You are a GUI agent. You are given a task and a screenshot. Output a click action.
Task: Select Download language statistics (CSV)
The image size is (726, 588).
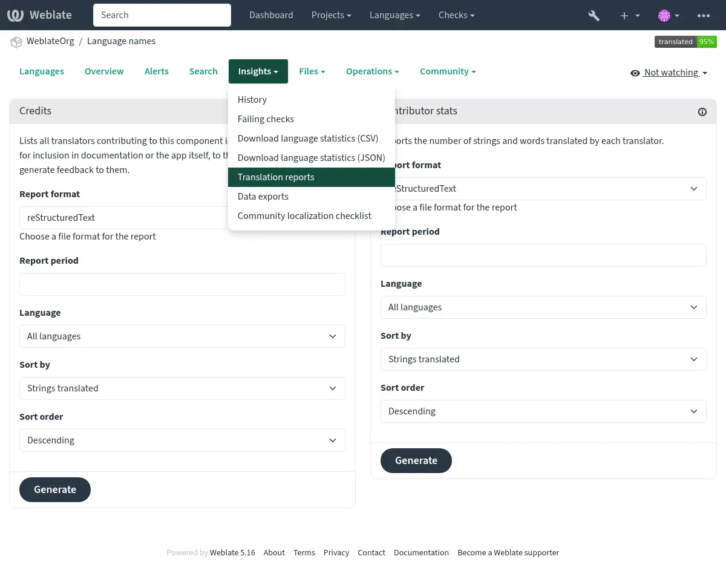(x=307, y=139)
